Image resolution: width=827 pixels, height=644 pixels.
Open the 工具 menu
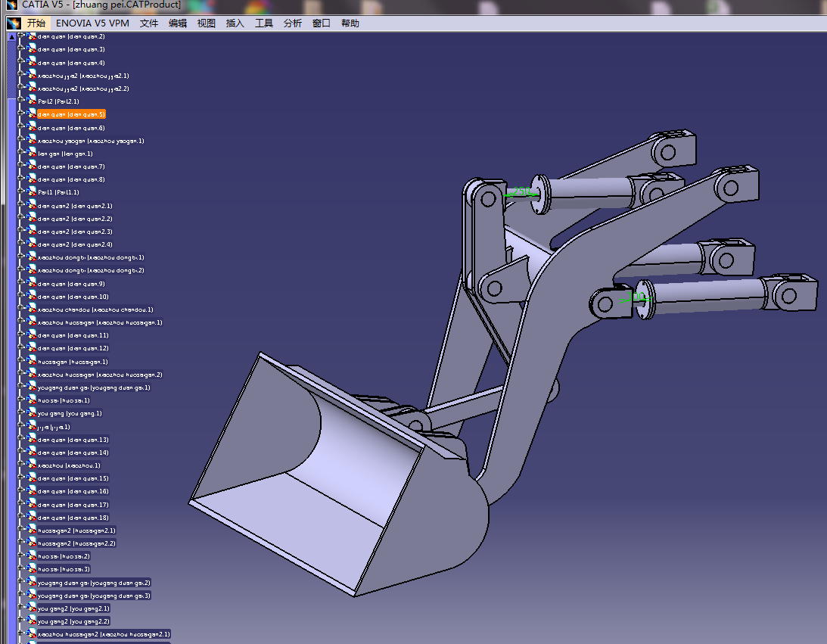click(x=263, y=23)
